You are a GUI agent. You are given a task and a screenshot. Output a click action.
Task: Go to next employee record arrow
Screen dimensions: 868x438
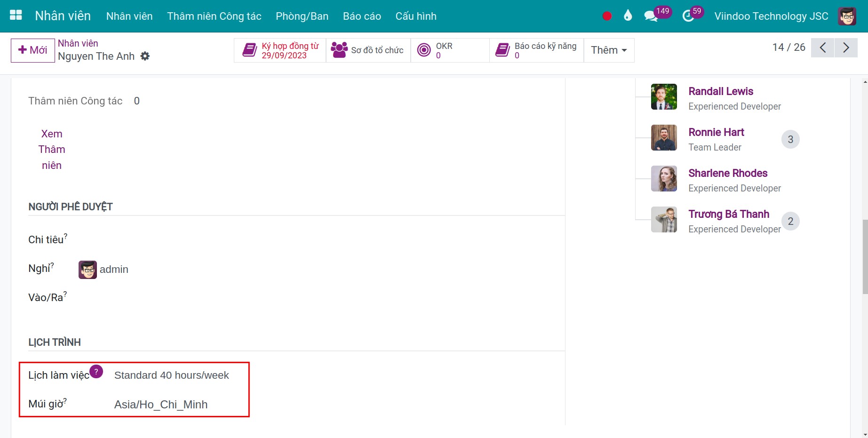[x=846, y=48]
